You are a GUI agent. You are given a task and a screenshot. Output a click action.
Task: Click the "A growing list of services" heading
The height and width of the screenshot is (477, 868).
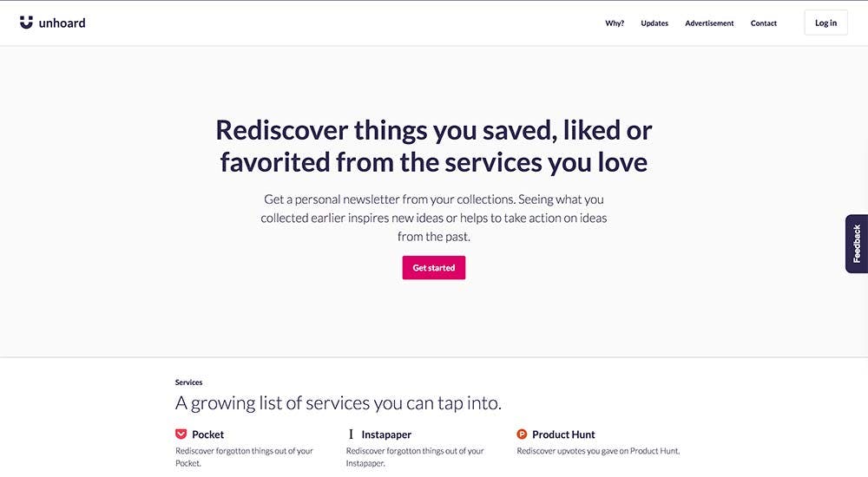339,403
